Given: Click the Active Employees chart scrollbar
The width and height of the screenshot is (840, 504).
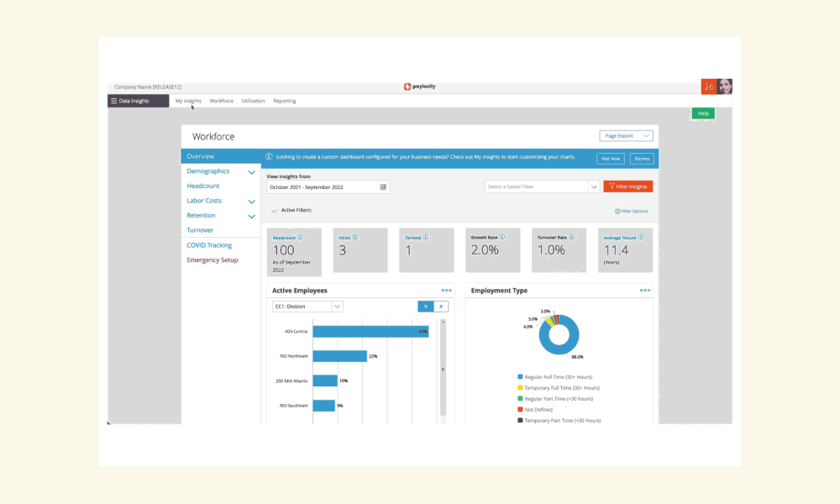Looking at the screenshot, I should click(x=443, y=368).
